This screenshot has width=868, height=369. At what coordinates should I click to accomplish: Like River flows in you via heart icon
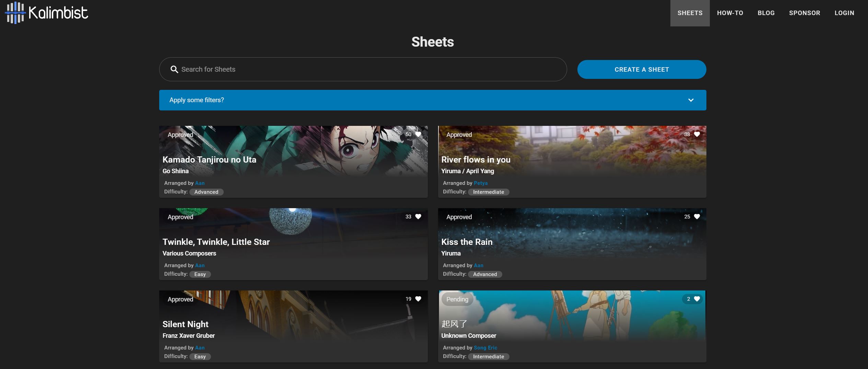point(697,134)
